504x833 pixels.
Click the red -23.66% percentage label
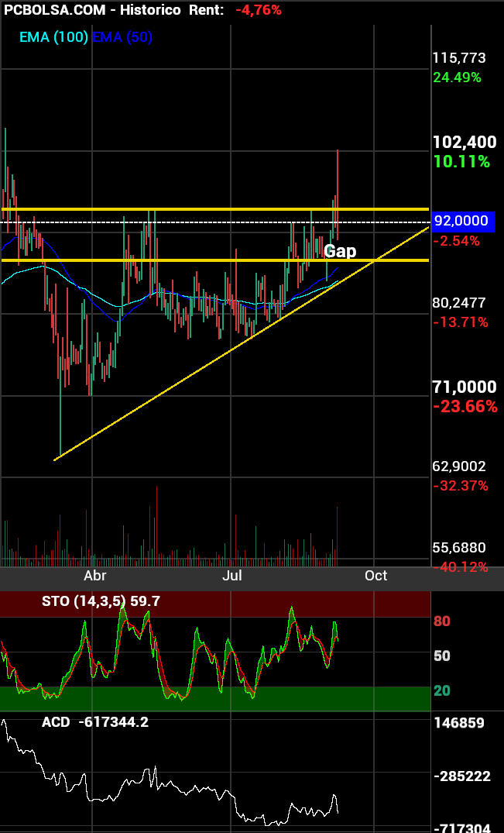[465, 406]
